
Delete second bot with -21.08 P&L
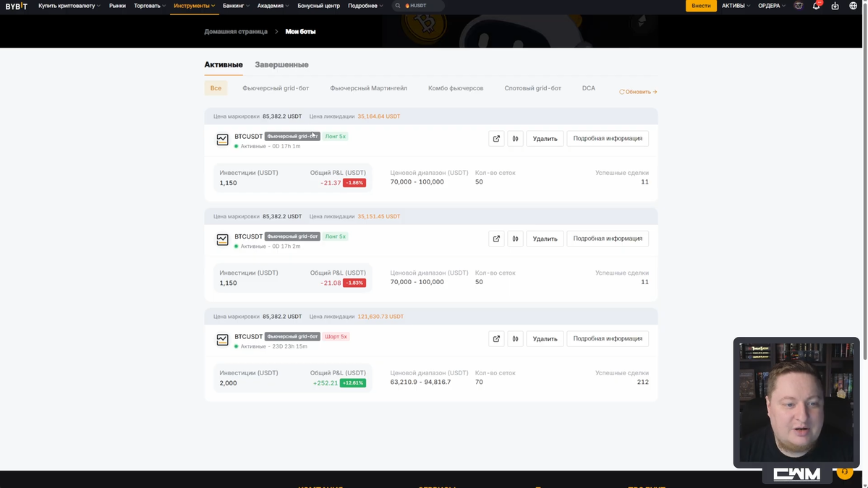click(x=545, y=239)
